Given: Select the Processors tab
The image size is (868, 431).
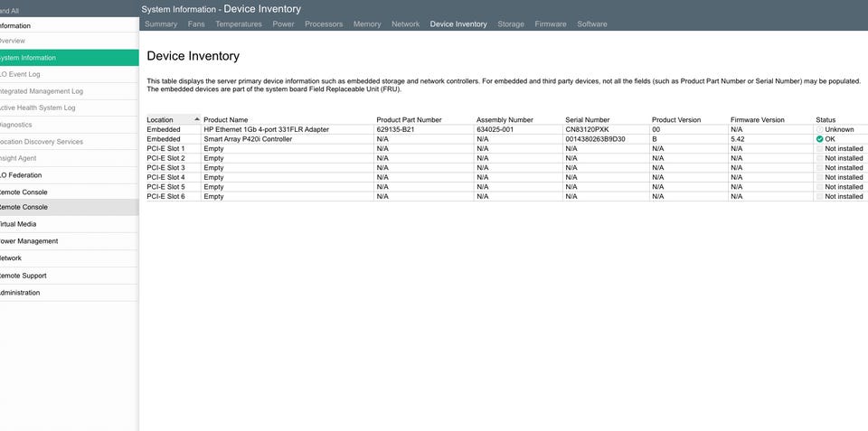Looking at the screenshot, I should pos(324,23).
